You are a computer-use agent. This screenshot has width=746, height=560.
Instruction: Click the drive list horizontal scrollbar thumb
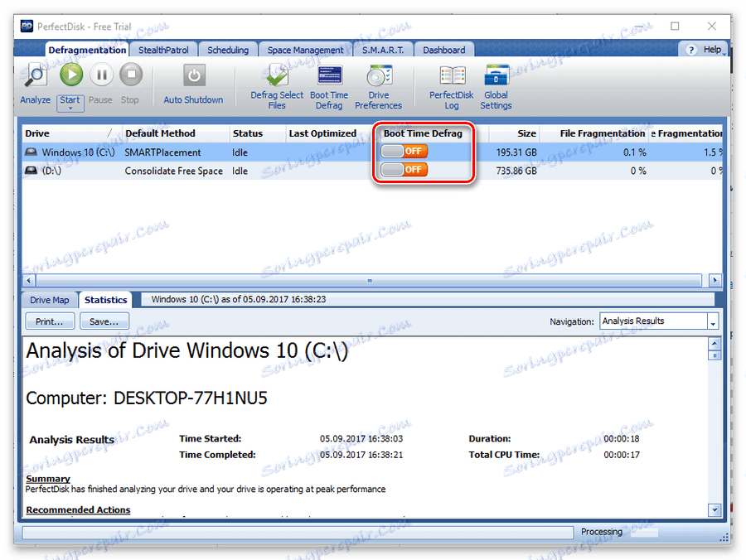click(369, 281)
